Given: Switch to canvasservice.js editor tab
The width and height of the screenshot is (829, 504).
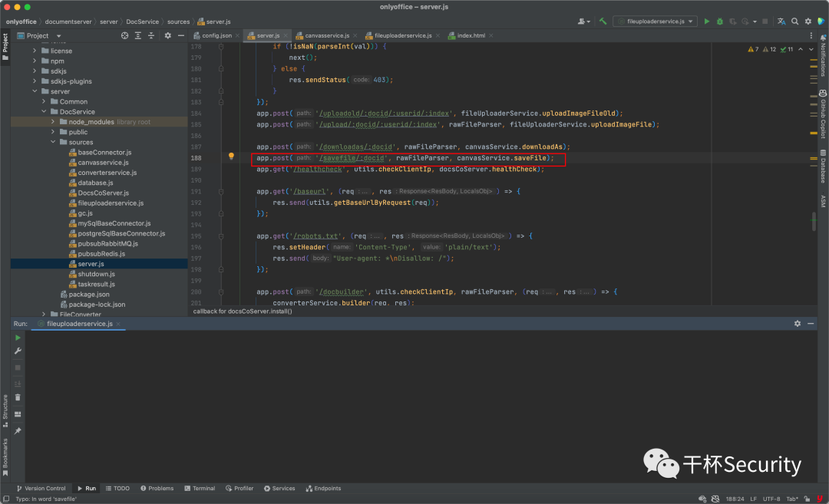Looking at the screenshot, I should click(323, 35).
